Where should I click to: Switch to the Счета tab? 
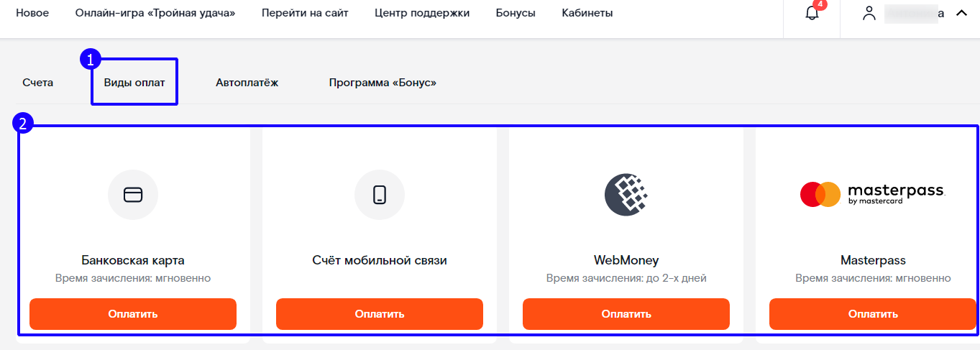click(38, 83)
